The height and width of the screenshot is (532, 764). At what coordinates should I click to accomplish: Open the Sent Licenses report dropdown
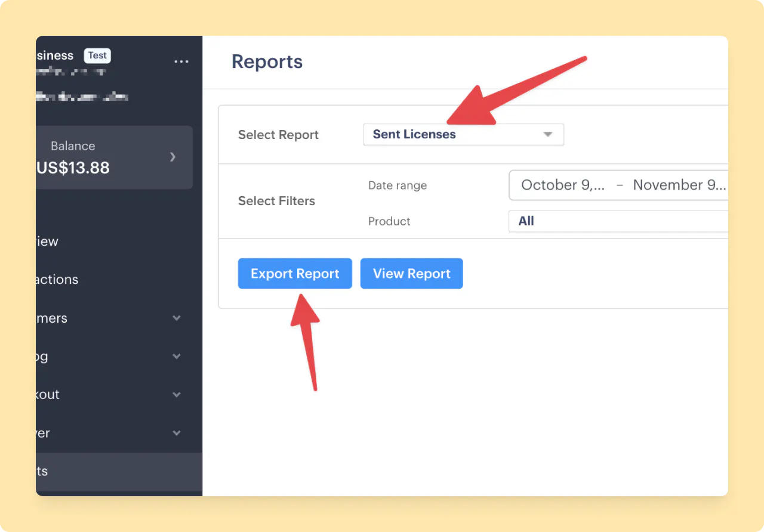463,135
